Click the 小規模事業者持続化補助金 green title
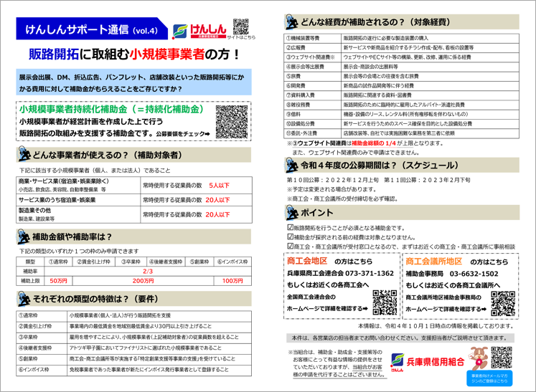The height and width of the screenshot is (392, 536). coord(112,109)
